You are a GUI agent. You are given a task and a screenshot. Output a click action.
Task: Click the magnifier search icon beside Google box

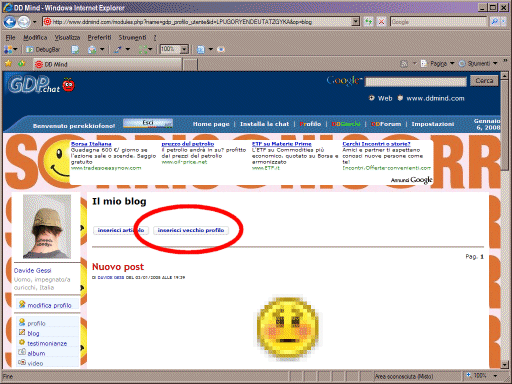coord(495,22)
